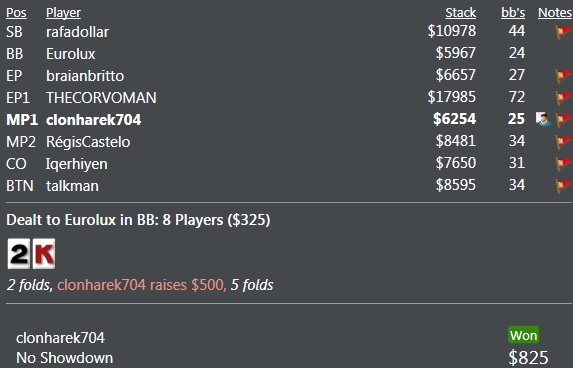573x368 pixels.
Task: Click the note flag icon for rafadollar
Action: 563,32
